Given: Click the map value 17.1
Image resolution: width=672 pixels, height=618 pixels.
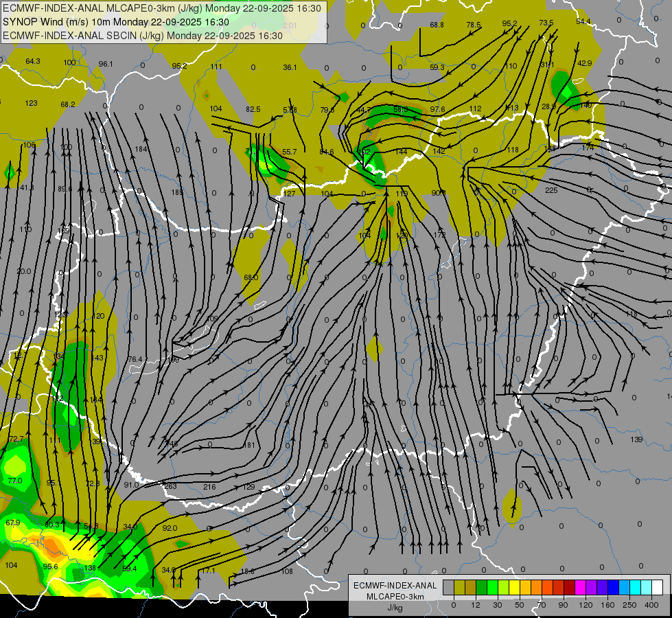Looking at the screenshot, I should pos(208,571).
